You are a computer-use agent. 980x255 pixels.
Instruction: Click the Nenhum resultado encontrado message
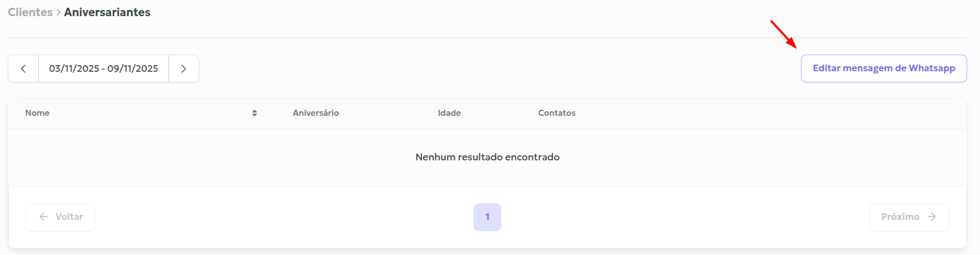[487, 157]
